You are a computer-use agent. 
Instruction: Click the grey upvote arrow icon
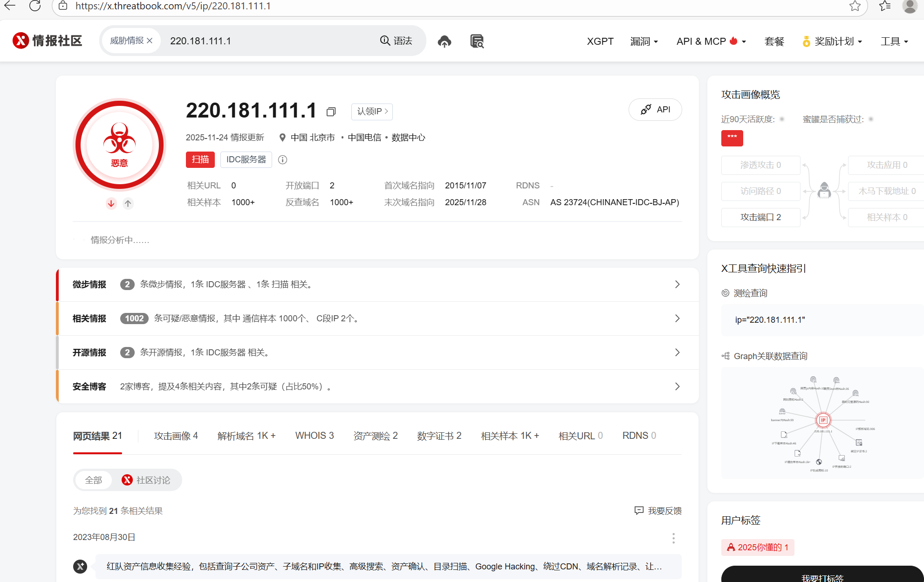(128, 203)
